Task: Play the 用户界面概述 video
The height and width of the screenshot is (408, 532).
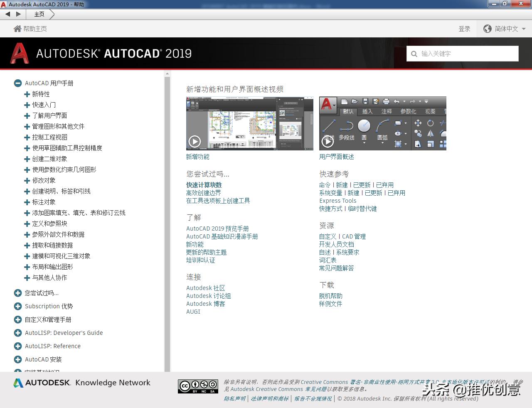Action: tap(328, 141)
